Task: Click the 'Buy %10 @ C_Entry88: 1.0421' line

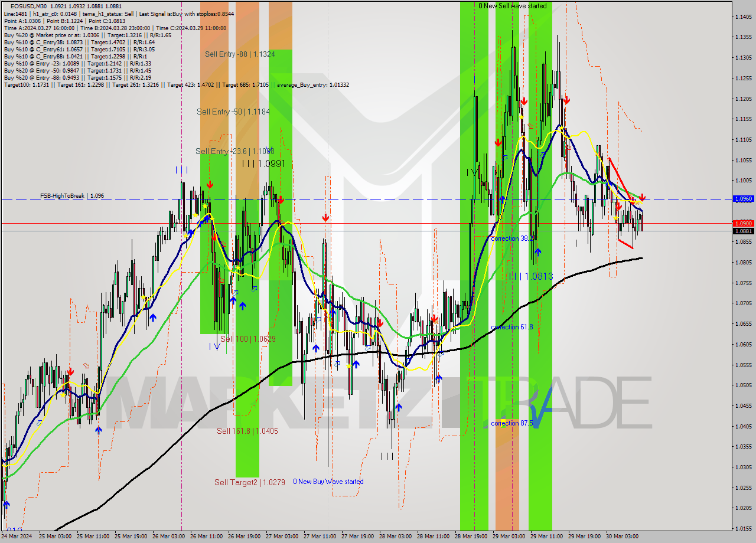Action: point(76,56)
